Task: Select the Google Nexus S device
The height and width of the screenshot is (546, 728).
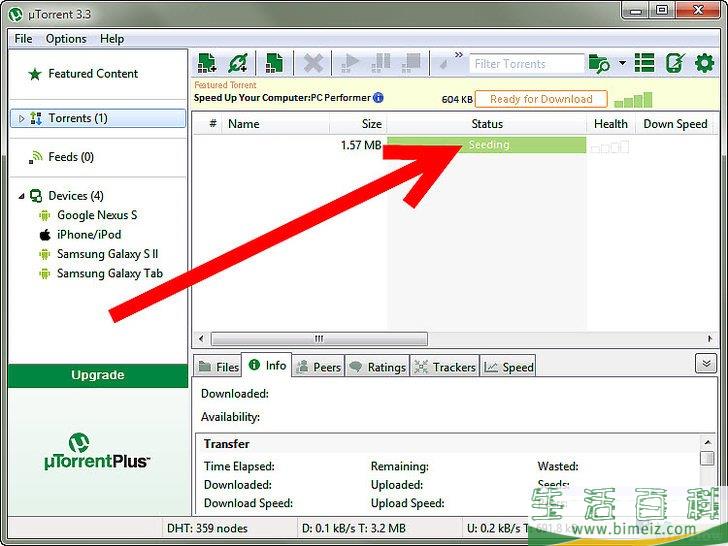Action: (x=97, y=215)
